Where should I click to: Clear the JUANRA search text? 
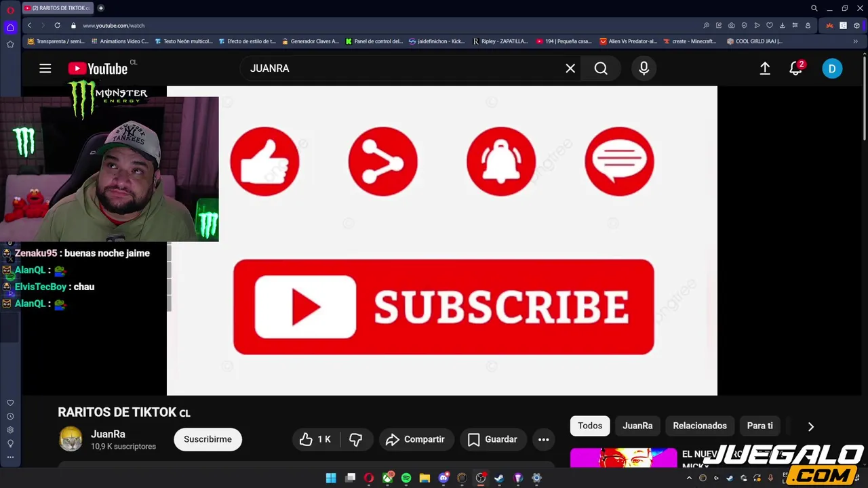click(x=570, y=68)
